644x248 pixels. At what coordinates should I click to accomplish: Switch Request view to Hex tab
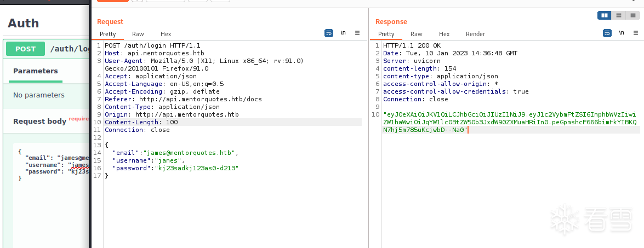(x=166, y=34)
